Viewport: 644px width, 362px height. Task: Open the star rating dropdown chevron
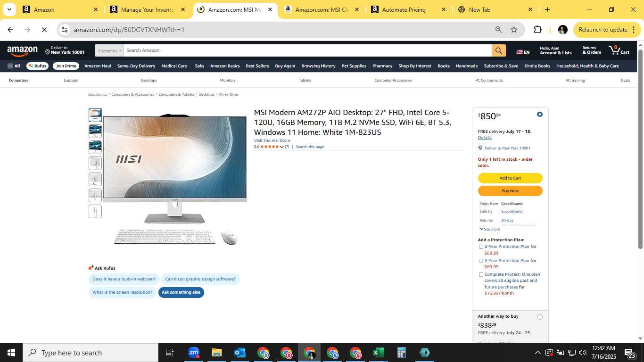click(x=282, y=147)
